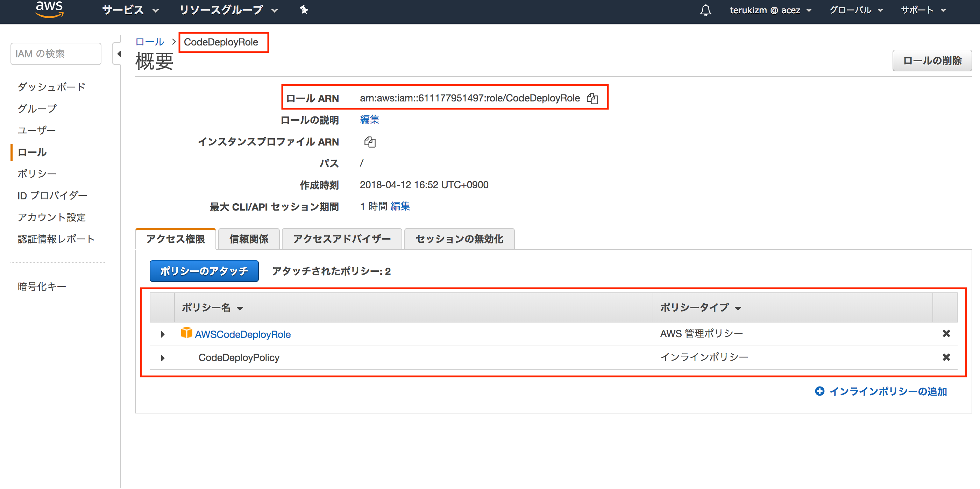The width and height of the screenshot is (980, 489).
Task: Select the role ARN value text
Action: [x=470, y=98]
